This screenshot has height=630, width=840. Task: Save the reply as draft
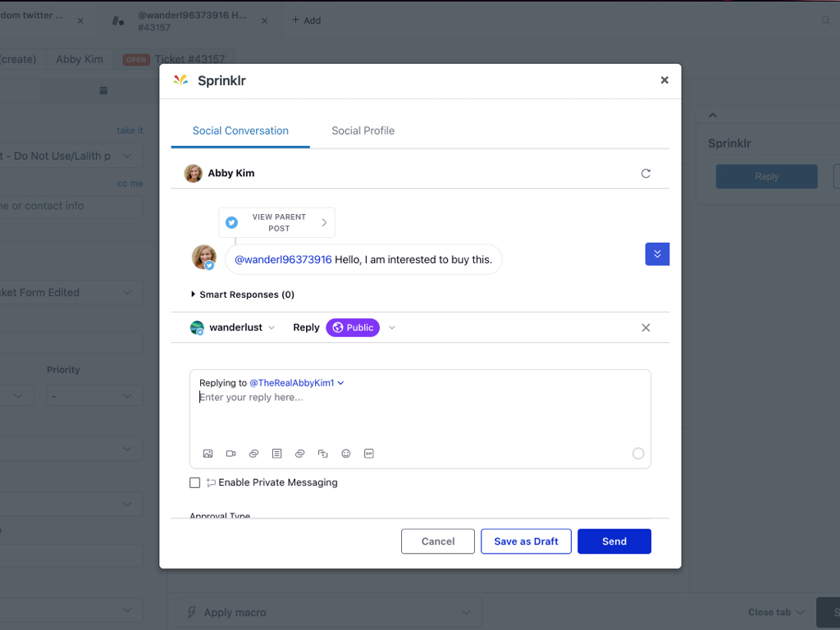(526, 541)
